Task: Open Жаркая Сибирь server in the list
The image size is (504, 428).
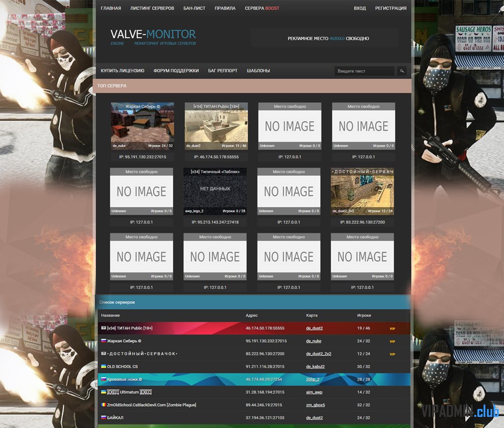Action: [x=124, y=341]
